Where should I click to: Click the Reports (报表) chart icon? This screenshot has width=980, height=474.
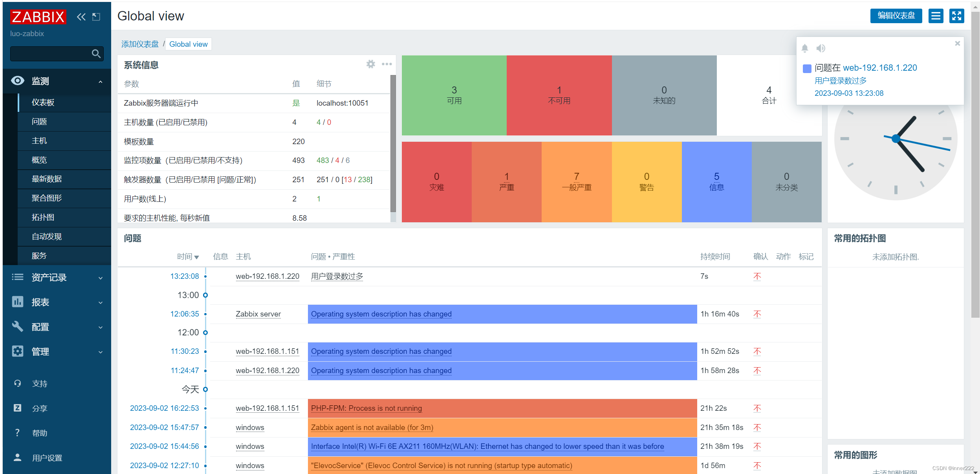tap(18, 302)
